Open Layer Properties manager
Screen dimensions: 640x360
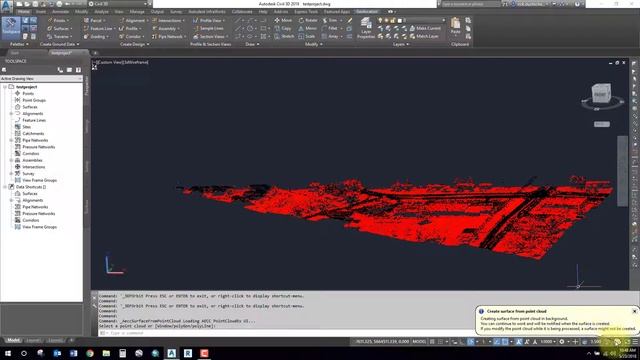(x=366, y=28)
